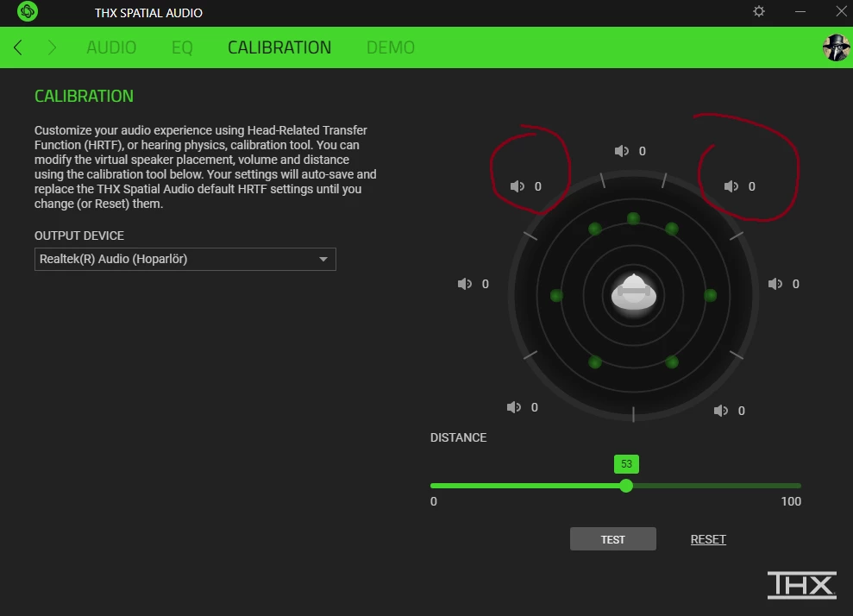Close the THX Spatial Audio window
The width and height of the screenshot is (853, 616).
[841, 11]
